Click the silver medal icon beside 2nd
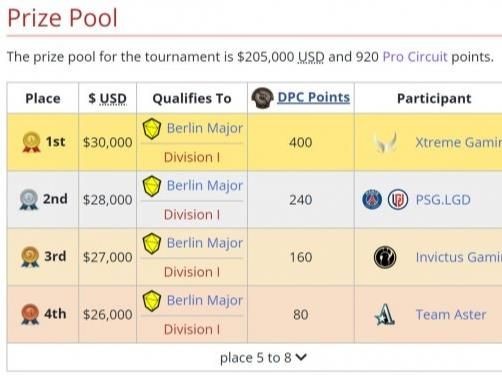This screenshot has width=502, height=376. [x=29, y=199]
